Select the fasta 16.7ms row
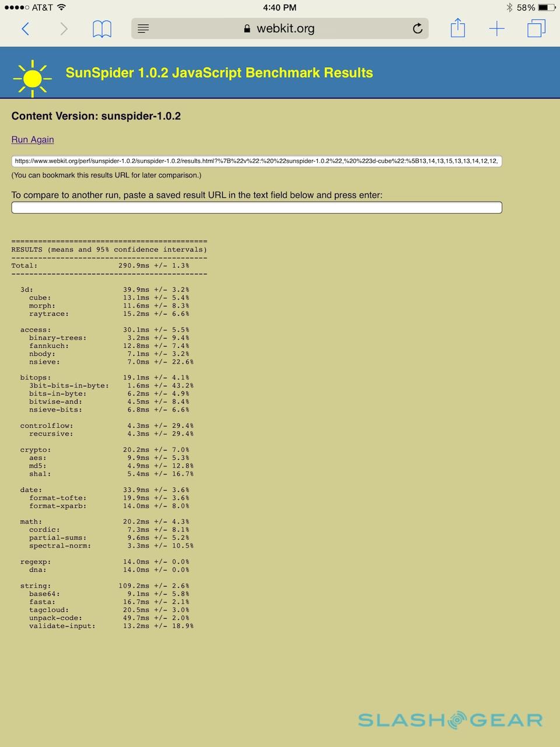Screen dimensions: 560x747 [109, 602]
